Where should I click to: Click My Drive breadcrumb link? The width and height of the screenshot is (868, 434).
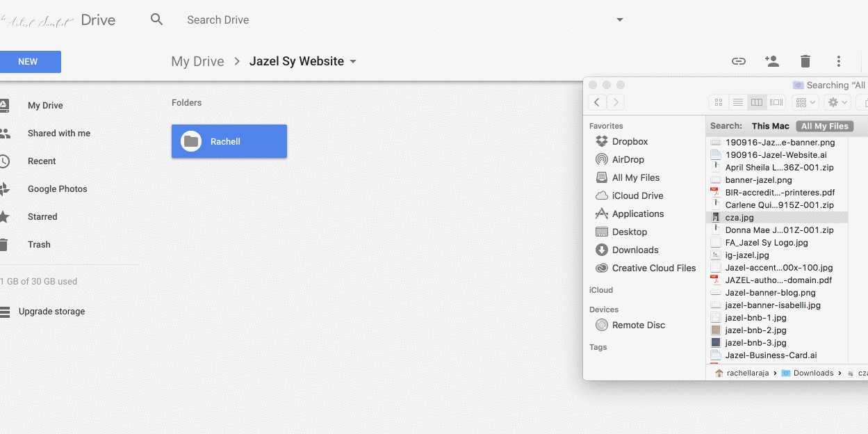[x=197, y=61]
